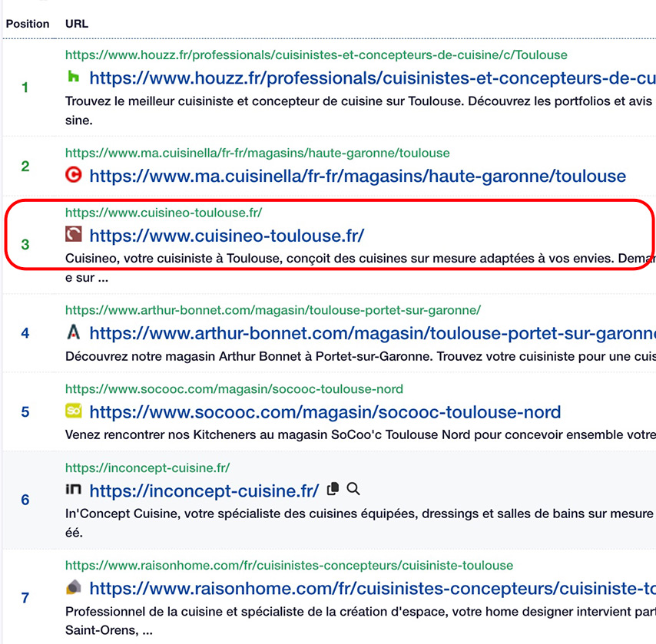Click the description starting "Trouvez le meilleur cuisiniste"
656x644 pixels.
tap(360, 111)
